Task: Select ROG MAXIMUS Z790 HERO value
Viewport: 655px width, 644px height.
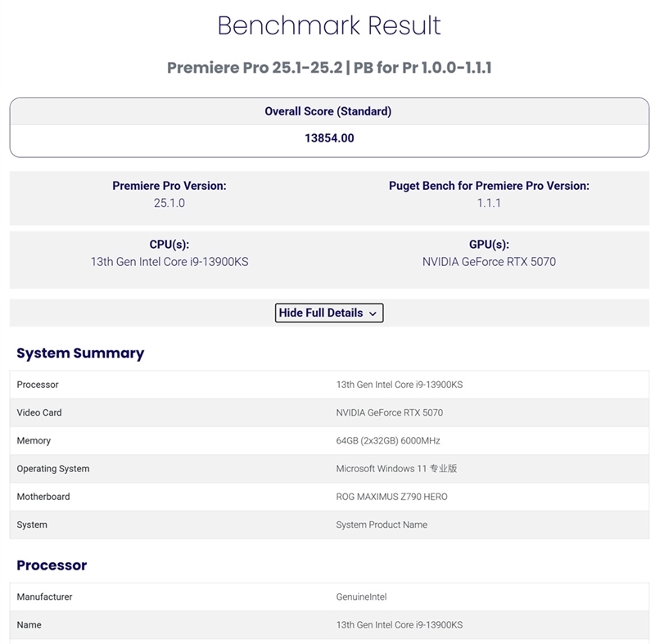Action: [391, 497]
